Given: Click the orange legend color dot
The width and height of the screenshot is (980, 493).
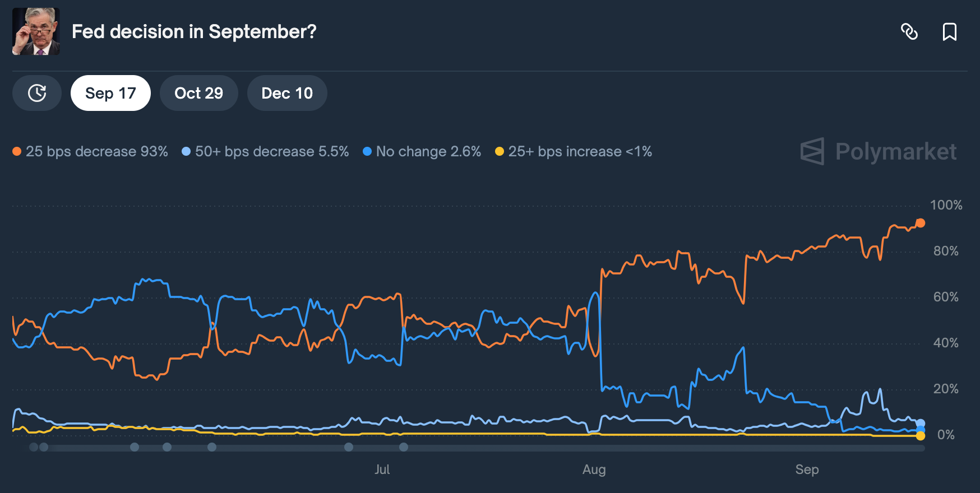Looking at the screenshot, I should click(x=17, y=151).
